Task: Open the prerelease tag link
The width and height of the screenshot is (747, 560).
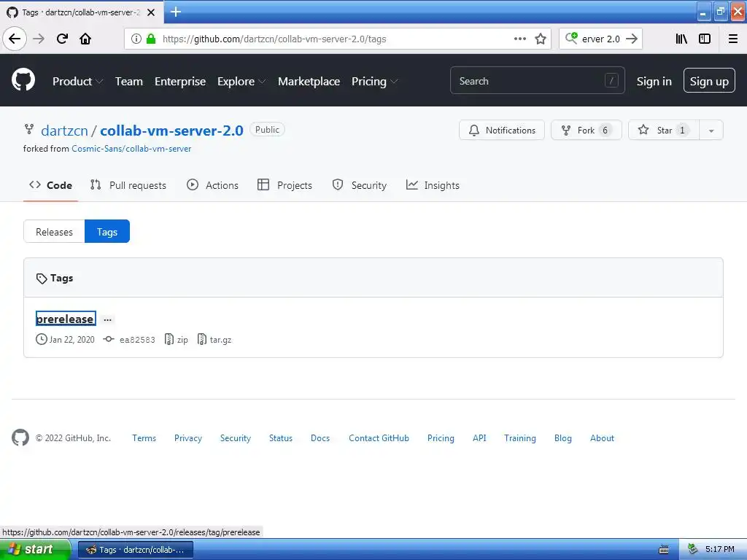Action: tap(65, 319)
